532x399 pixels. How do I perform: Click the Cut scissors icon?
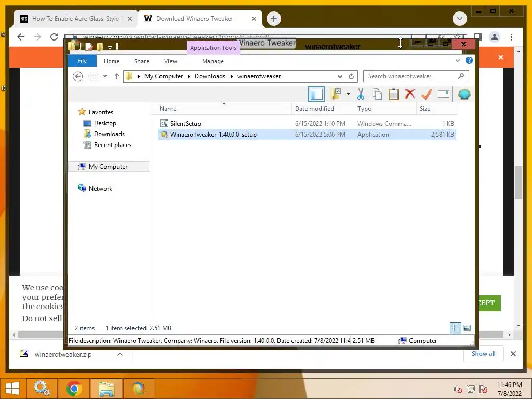[361, 94]
